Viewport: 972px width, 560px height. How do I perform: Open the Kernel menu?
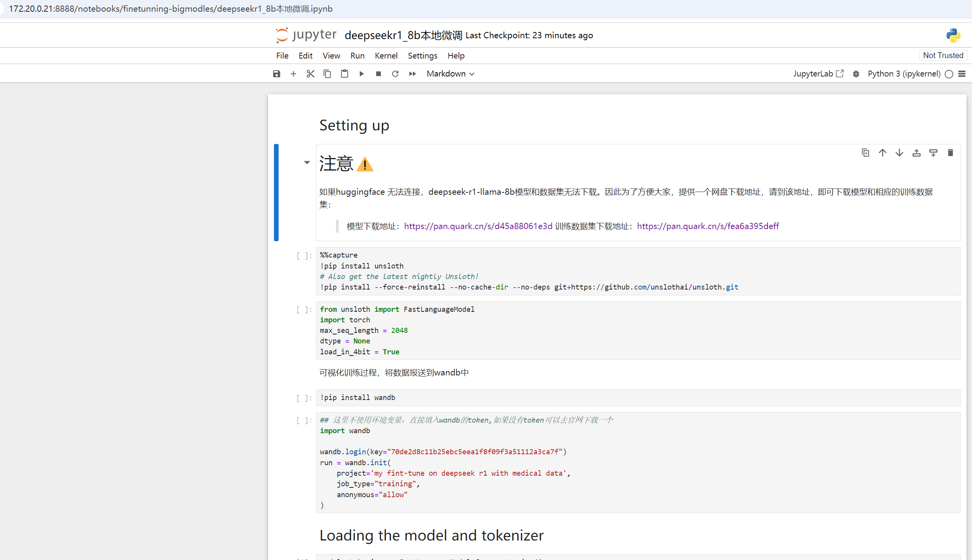pyautogui.click(x=386, y=55)
